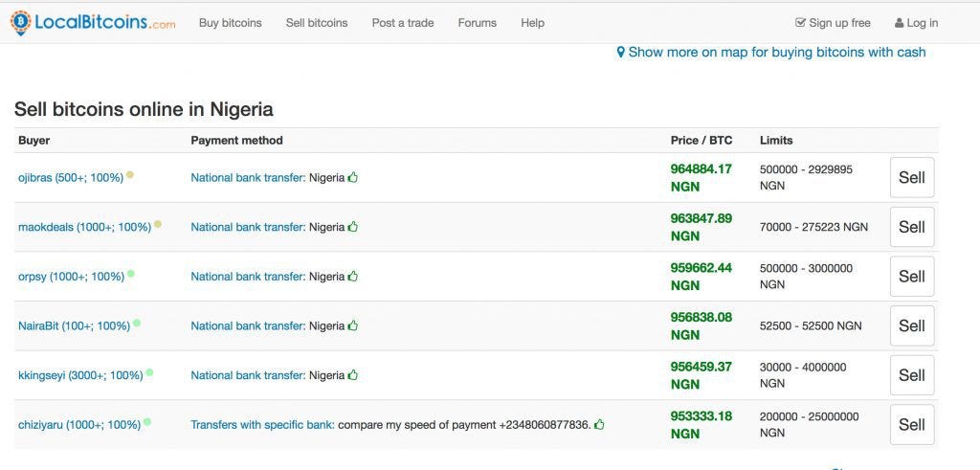
Task: Open the Buy bitcoins menu item
Action: [x=230, y=23]
